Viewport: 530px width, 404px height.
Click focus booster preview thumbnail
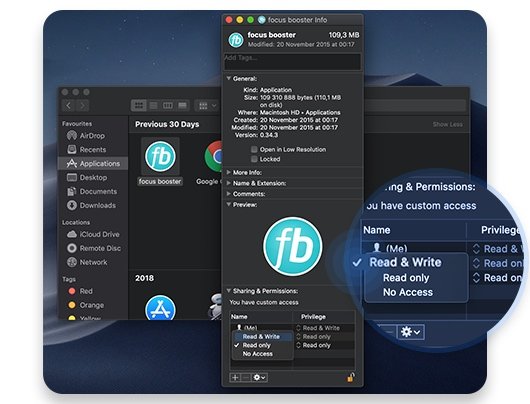pos(292,247)
